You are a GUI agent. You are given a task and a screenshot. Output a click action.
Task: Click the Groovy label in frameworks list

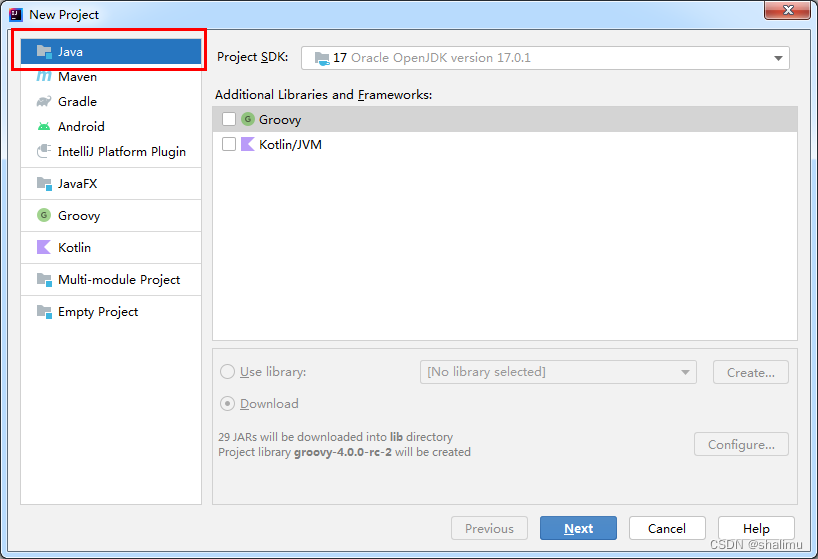[x=280, y=120]
